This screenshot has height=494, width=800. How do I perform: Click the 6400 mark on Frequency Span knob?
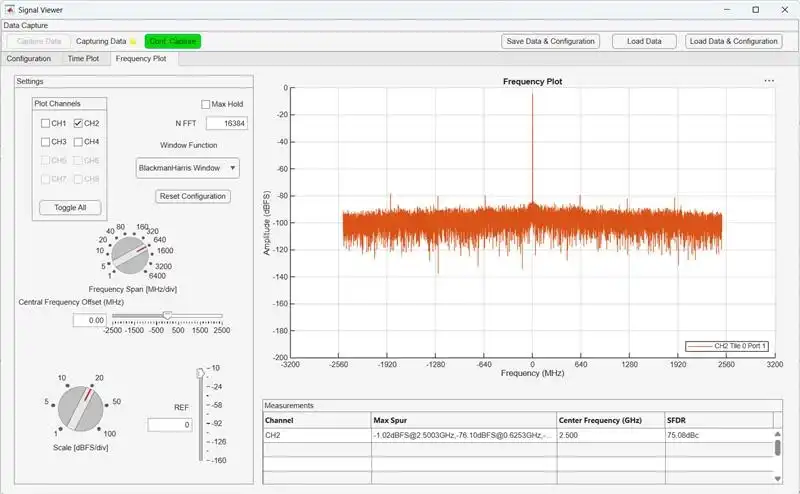click(x=157, y=276)
